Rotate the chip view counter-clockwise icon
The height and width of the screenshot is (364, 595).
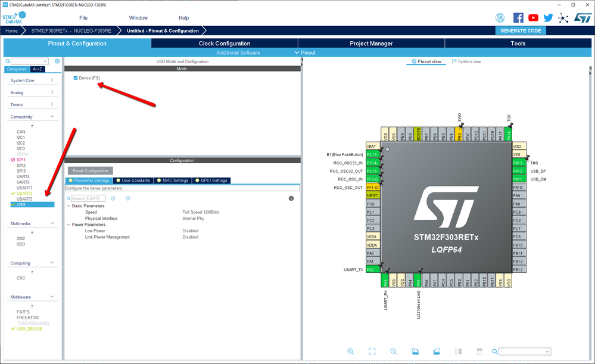tap(437, 351)
